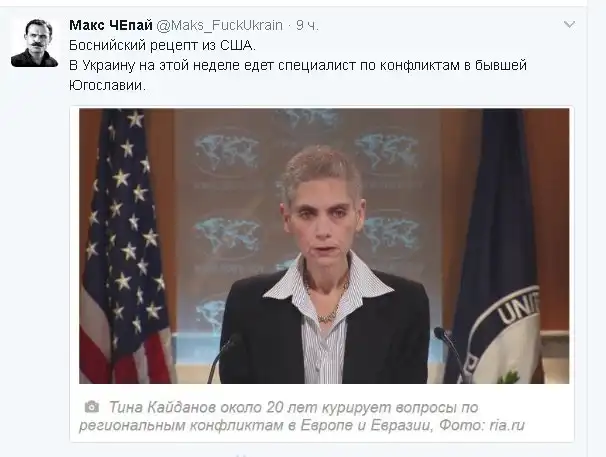Expand the tweet options chevron menu
The width and height of the screenshot is (606, 457).
pyautogui.click(x=569, y=25)
